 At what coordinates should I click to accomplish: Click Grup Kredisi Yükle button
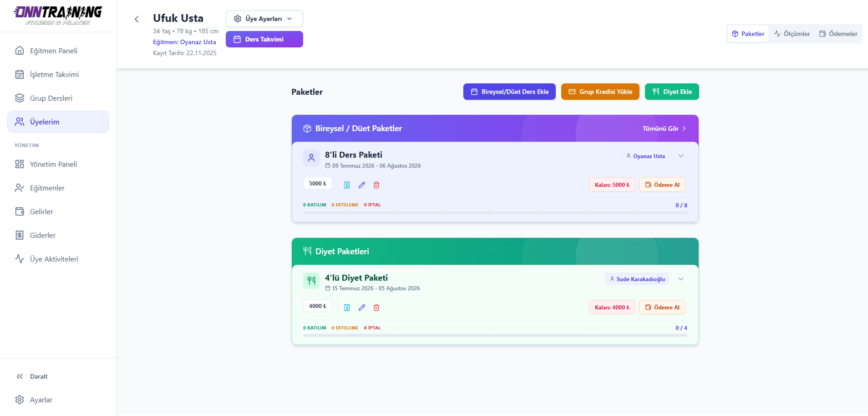[600, 92]
